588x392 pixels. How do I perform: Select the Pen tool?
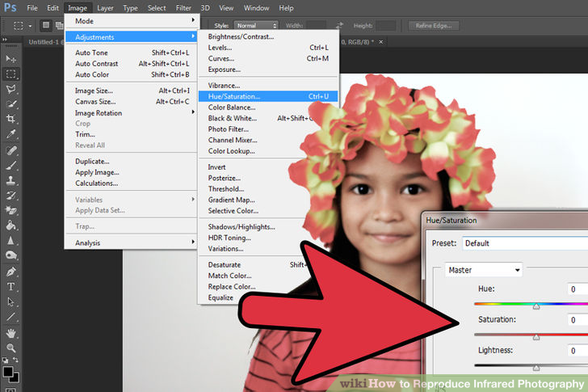click(x=10, y=272)
